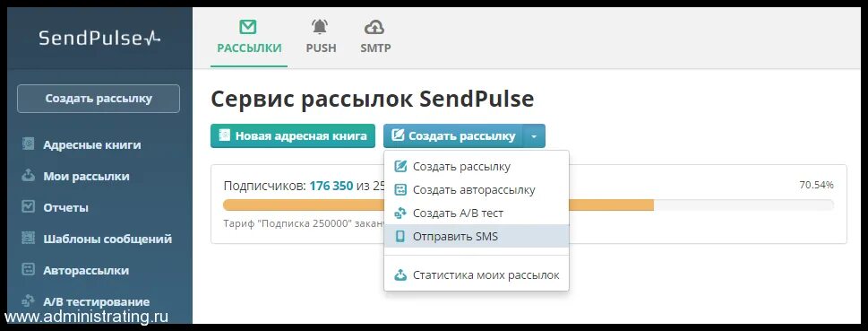Open the PUSH bell icon tab
The image size is (868, 331).
pos(320,26)
